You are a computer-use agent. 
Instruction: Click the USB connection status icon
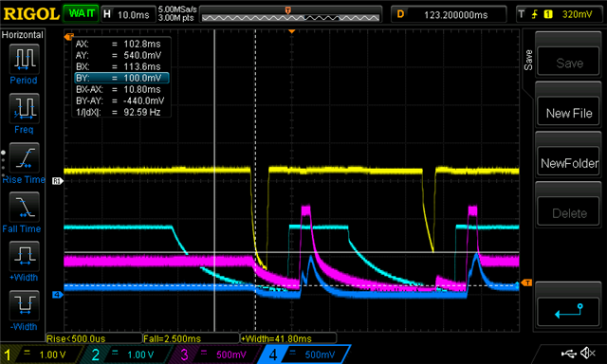[569, 353]
